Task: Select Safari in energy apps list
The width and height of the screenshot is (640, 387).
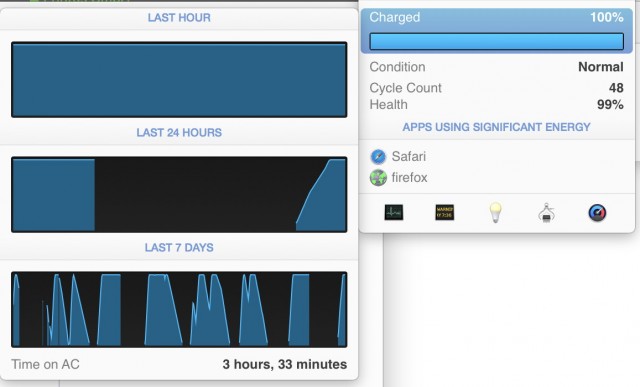Action: 409,156
